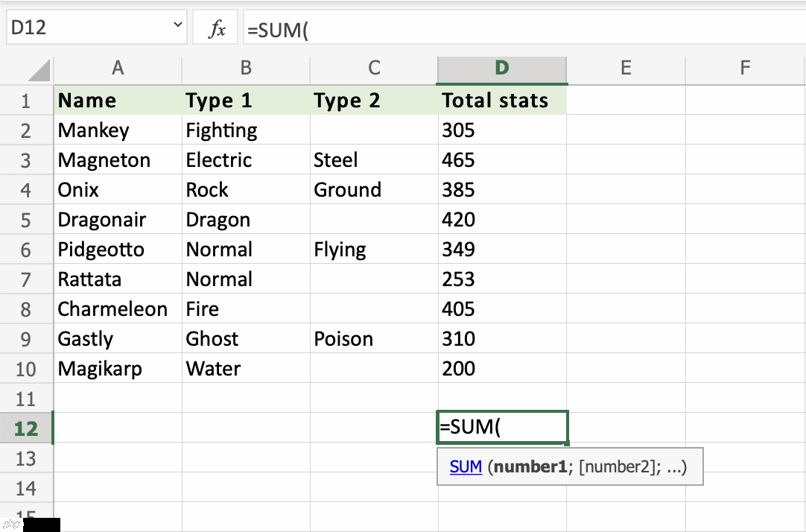Select column A header

click(x=118, y=69)
